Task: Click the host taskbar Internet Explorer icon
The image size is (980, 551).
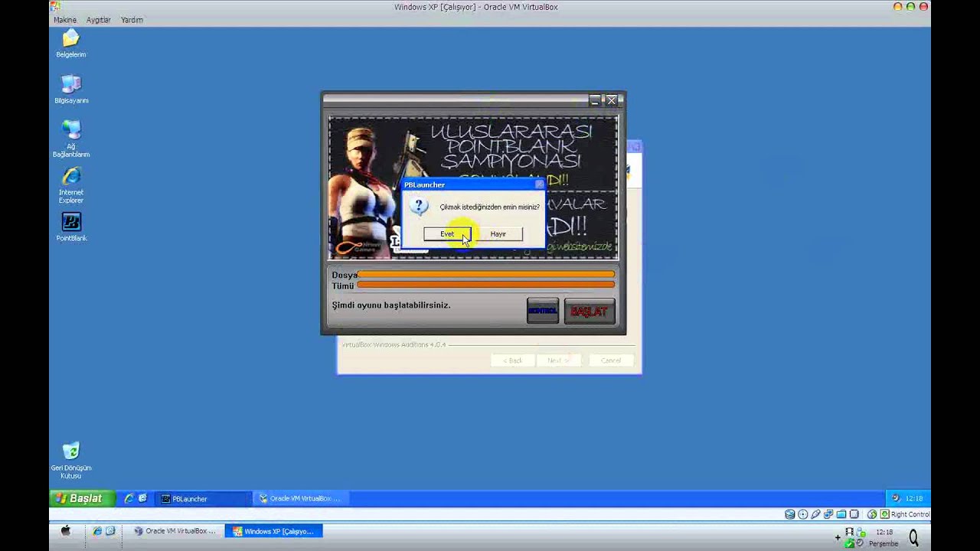Action: click(97, 531)
